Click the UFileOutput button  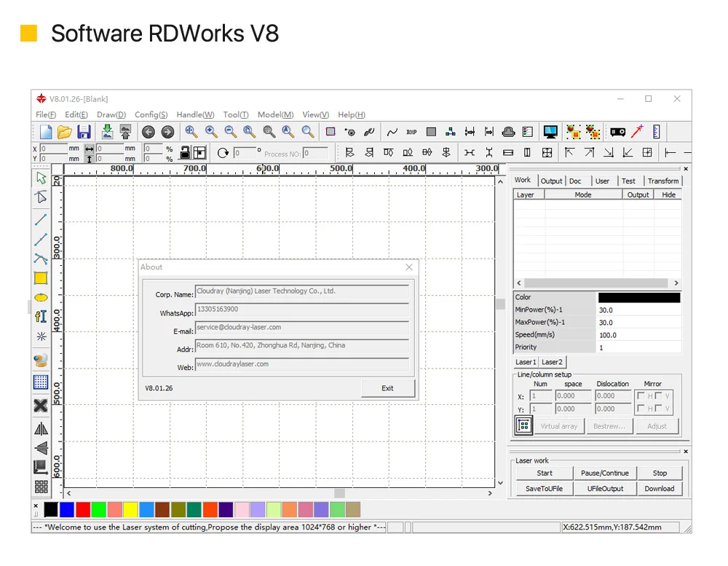click(x=605, y=488)
